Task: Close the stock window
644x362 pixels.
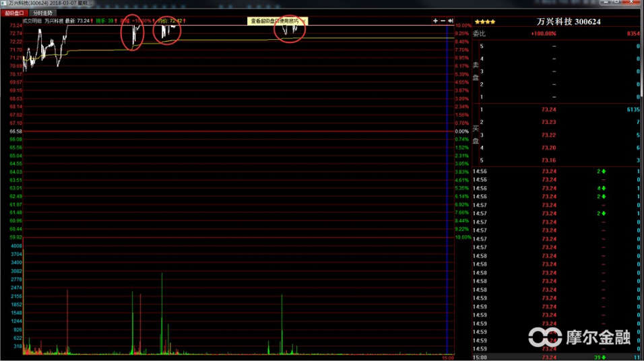Action: click(x=632, y=3)
